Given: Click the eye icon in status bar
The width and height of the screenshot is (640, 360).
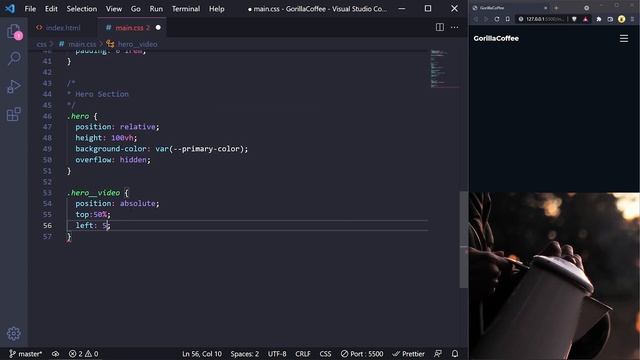Looking at the screenshot, I should [55, 354].
